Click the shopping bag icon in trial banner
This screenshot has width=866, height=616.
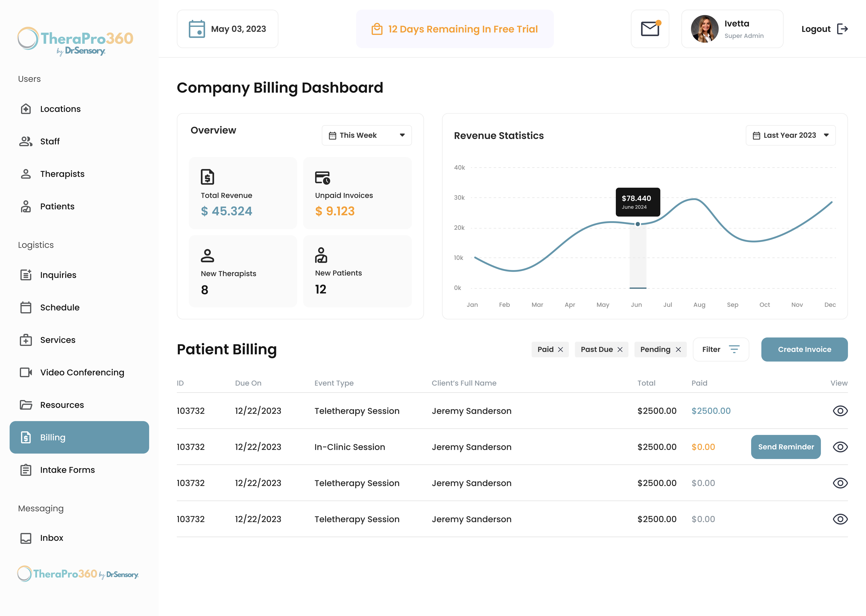click(377, 29)
